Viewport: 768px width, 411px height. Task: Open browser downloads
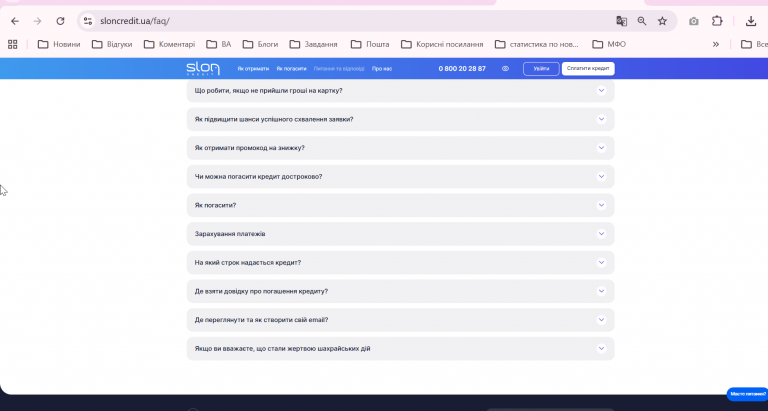pos(751,21)
